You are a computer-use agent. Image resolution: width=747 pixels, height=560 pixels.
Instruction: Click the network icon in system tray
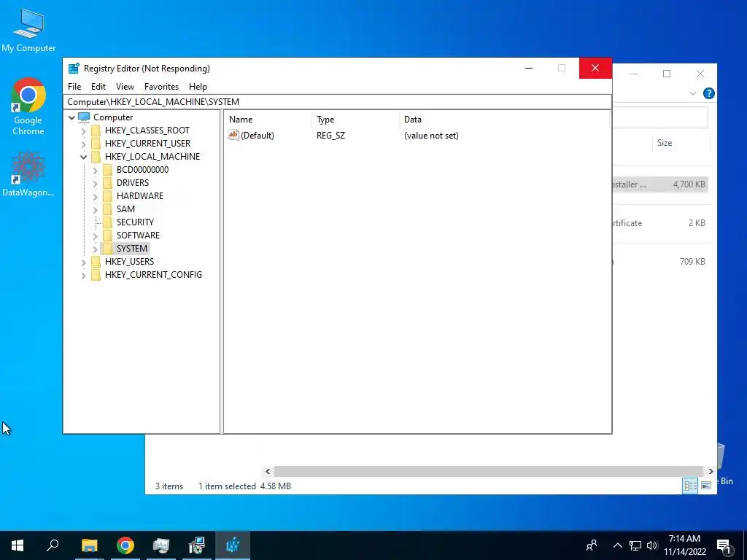(635, 545)
